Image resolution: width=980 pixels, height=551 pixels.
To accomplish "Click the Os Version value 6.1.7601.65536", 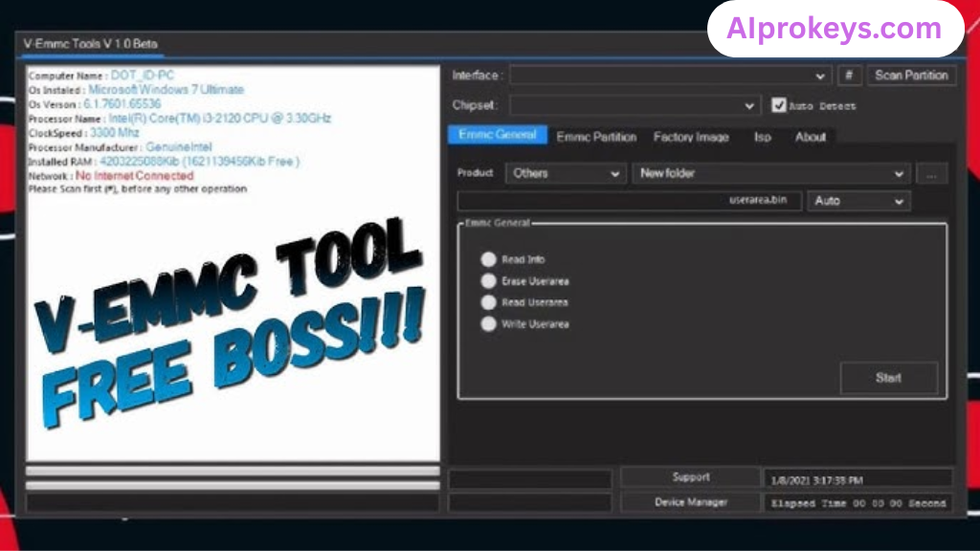I will click(x=122, y=104).
